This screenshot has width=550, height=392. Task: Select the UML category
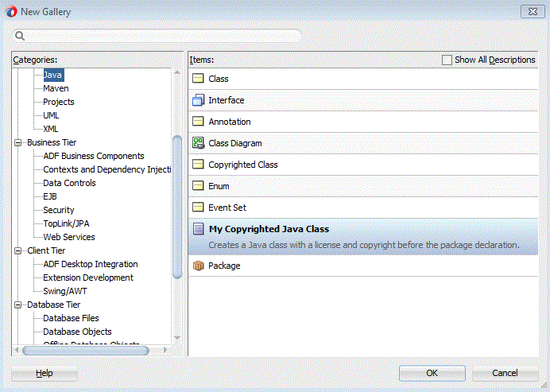pyautogui.click(x=51, y=115)
